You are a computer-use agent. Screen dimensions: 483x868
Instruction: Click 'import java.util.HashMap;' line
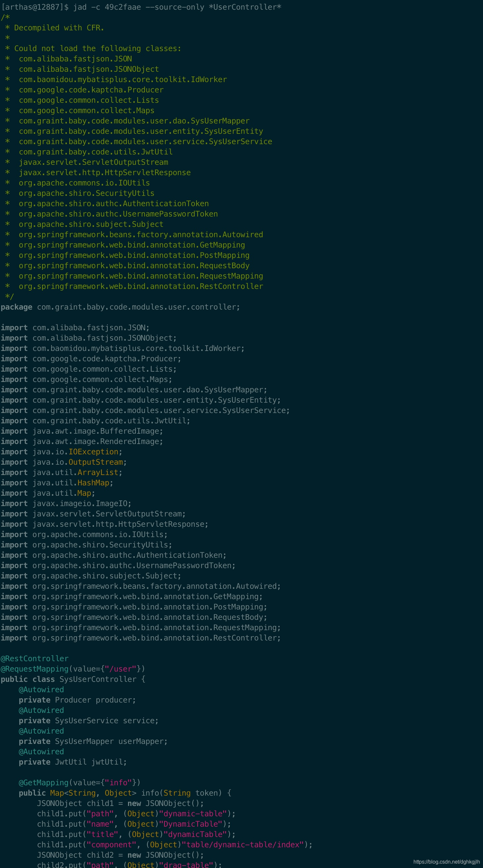click(57, 483)
